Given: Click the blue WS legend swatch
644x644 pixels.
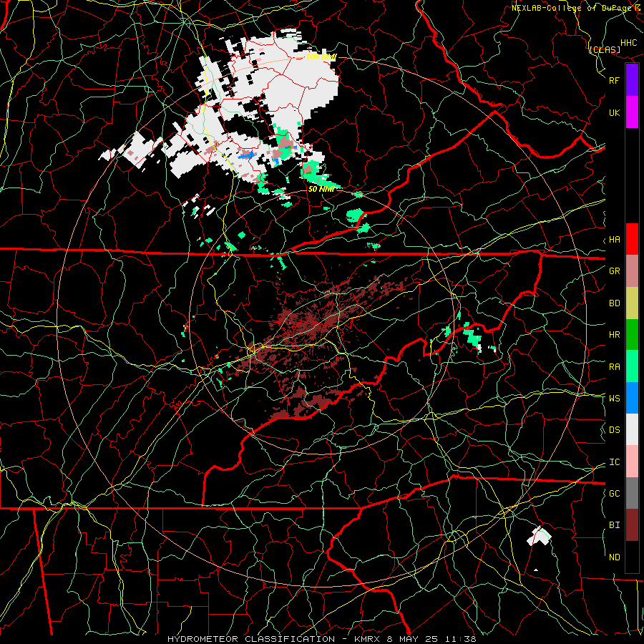Looking at the screenshot, I should pyautogui.click(x=632, y=398).
